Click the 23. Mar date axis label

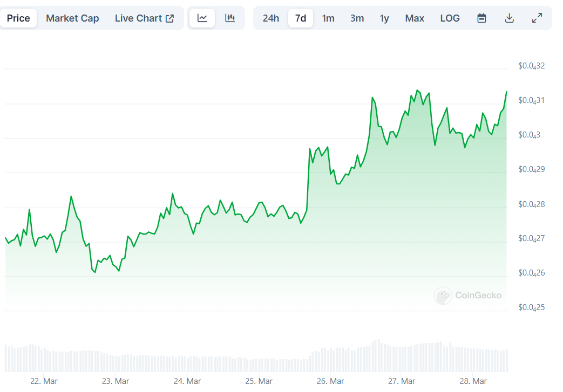[x=116, y=381]
